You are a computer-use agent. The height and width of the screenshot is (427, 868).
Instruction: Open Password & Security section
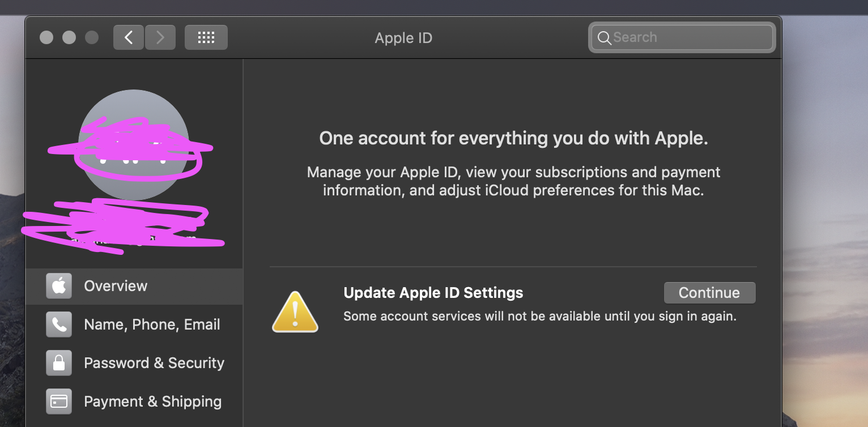(134, 363)
